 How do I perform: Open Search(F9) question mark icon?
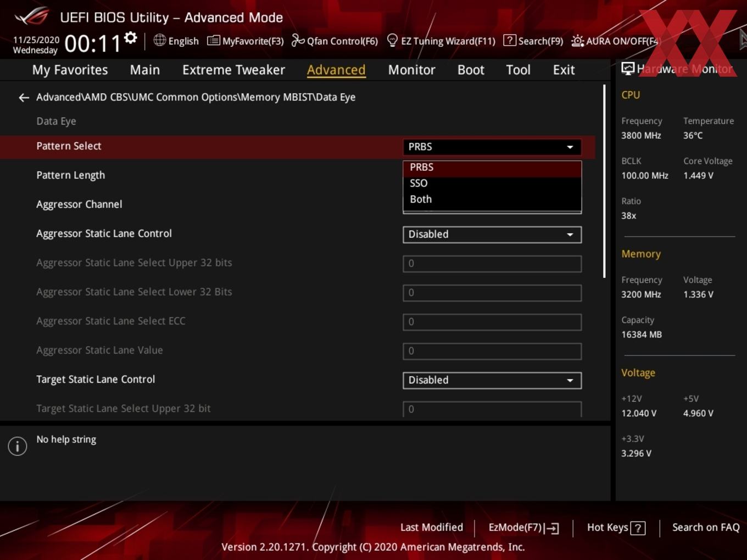click(510, 40)
